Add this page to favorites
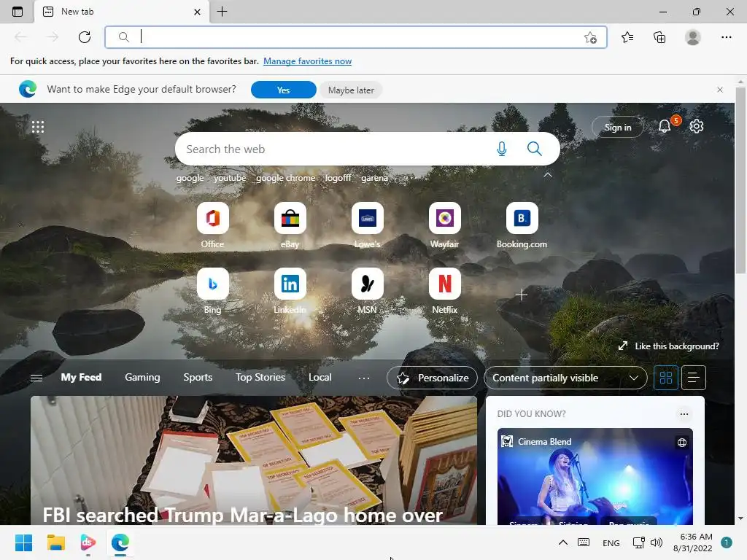747x560 pixels. pos(590,38)
